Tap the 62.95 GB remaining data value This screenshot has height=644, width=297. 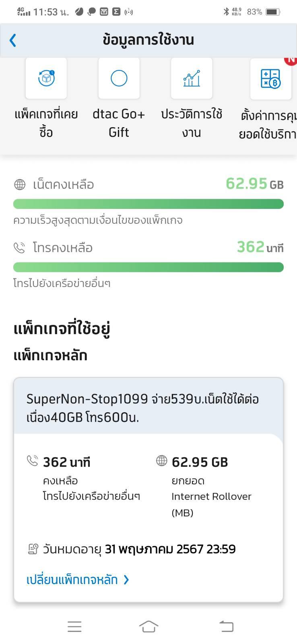click(254, 184)
